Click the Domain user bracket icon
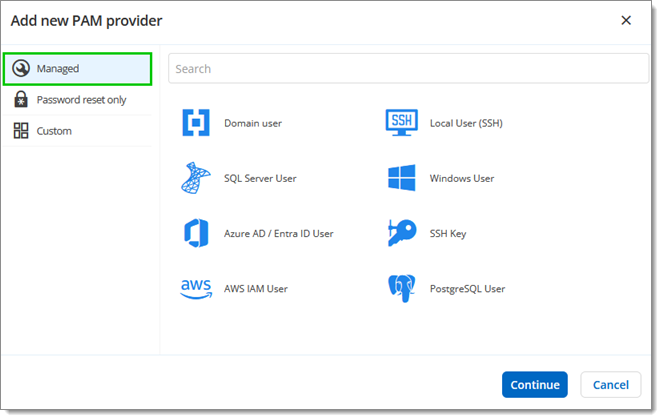662x420 pixels. click(x=196, y=123)
